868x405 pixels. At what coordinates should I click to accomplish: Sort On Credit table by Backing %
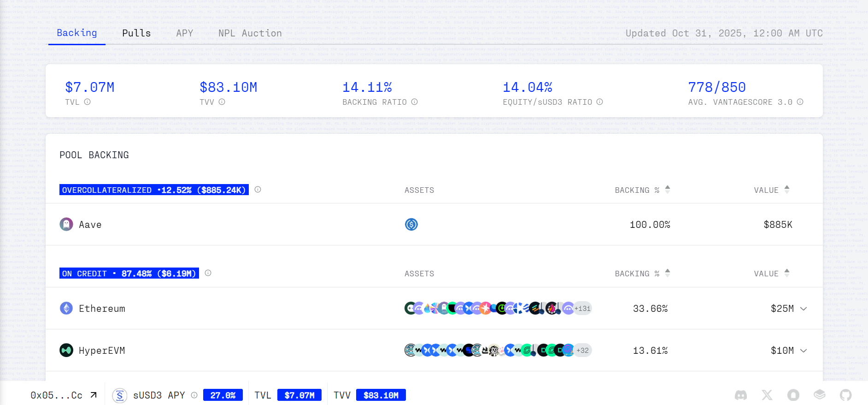(x=668, y=273)
